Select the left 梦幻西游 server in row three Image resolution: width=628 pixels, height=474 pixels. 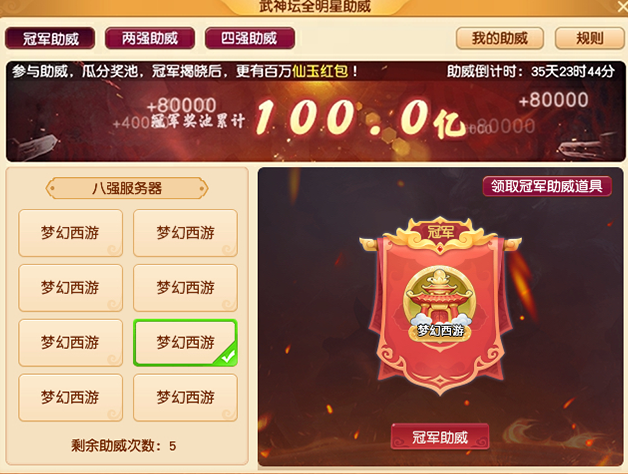pyautogui.click(x=70, y=343)
